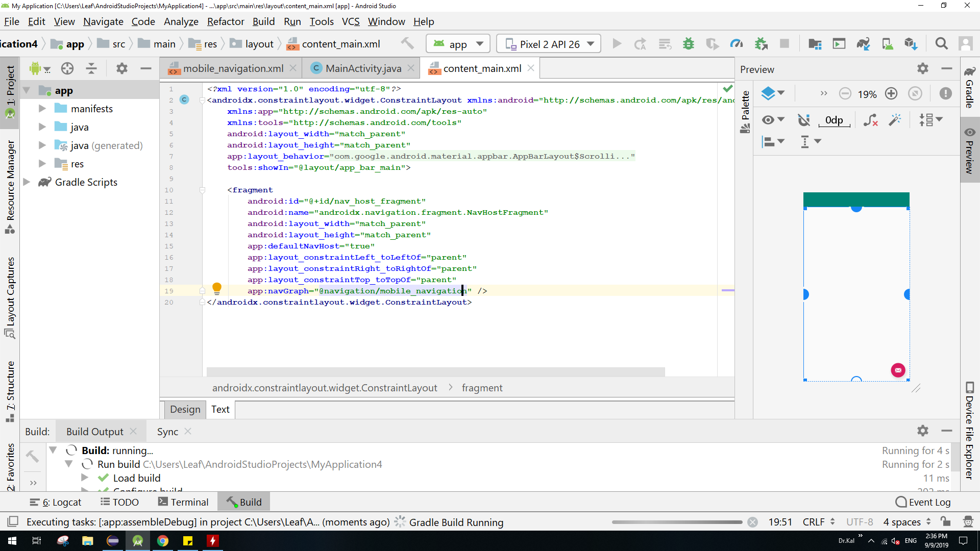Click Infer Constraints magic wand
Image resolution: width=980 pixels, height=551 pixels.
point(895,120)
